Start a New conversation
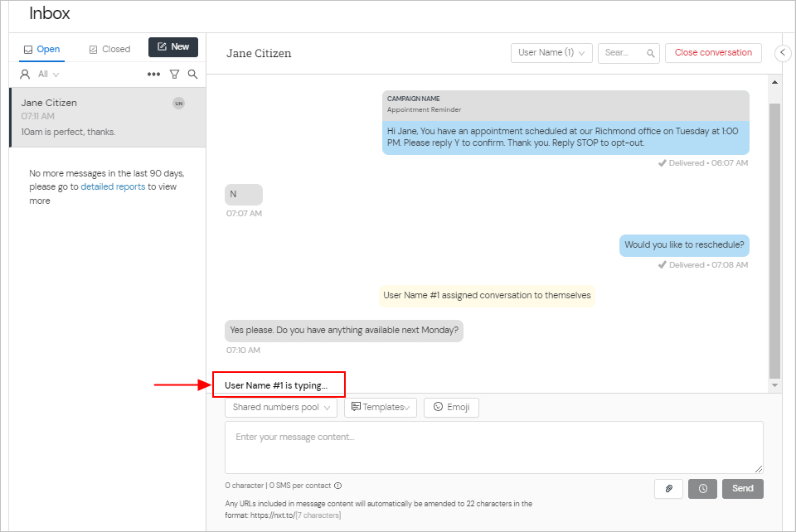This screenshot has width=796, height=532. [x=172, y=46]
